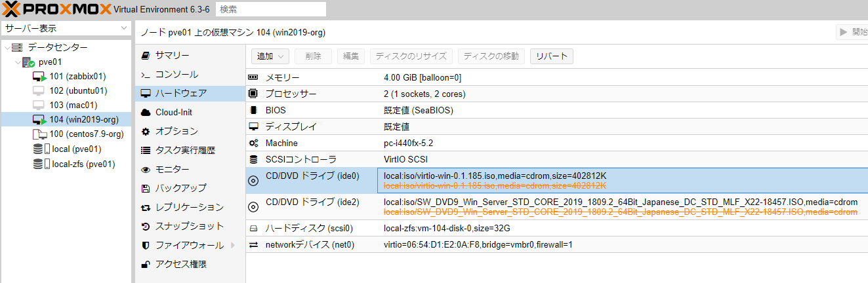
Task: Switch to the Console (コンソール) tab
Action: tap(190, 75)
